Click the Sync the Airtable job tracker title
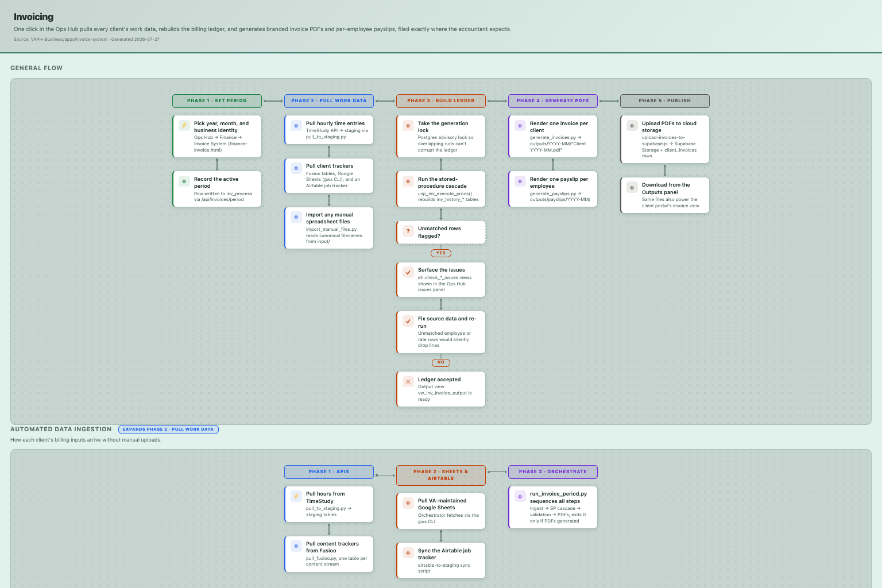Screen dimensions: 882x588 point(444,554)
